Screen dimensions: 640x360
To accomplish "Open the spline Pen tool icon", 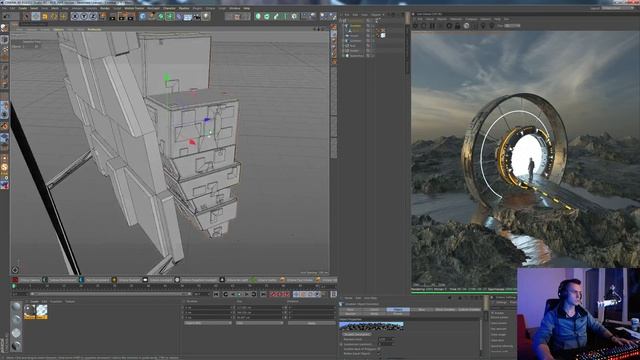I will coord(151,16).
